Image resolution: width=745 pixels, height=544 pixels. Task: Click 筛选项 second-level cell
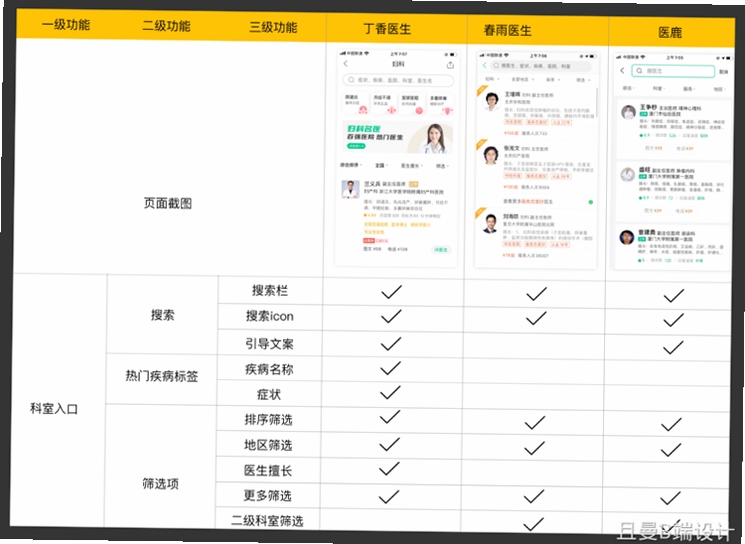click(161, 484)
